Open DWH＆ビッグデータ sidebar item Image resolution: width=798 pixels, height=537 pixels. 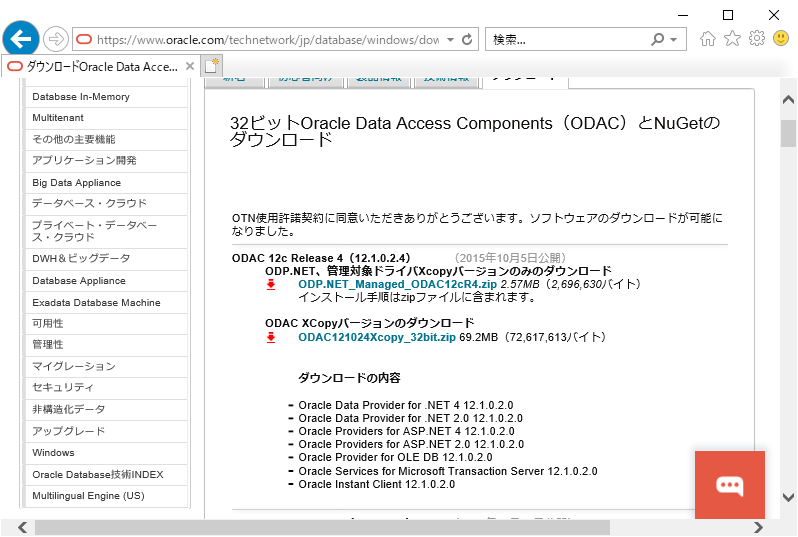coord(106,259)
